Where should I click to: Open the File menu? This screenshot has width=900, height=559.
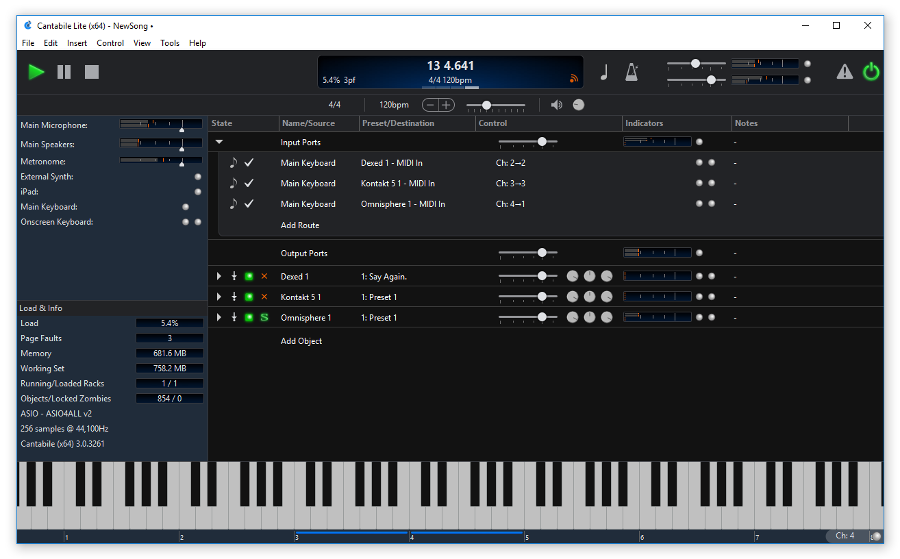28,43
